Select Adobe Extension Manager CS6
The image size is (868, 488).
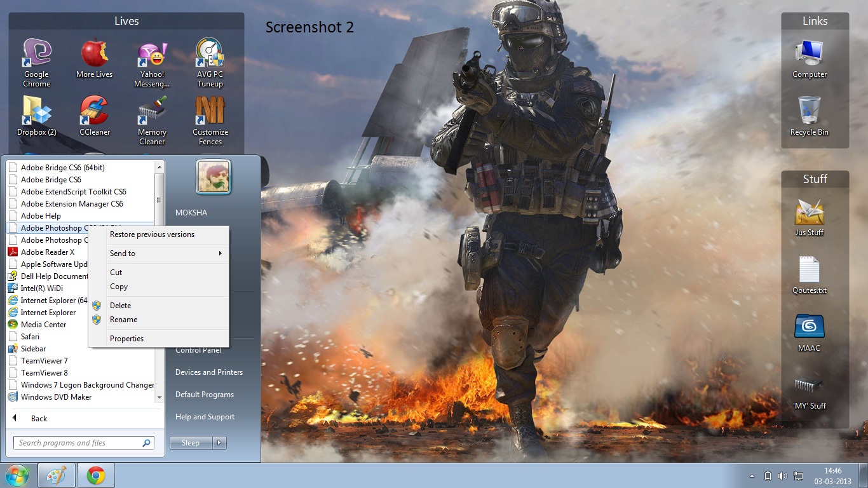click(x=72, y=204)
